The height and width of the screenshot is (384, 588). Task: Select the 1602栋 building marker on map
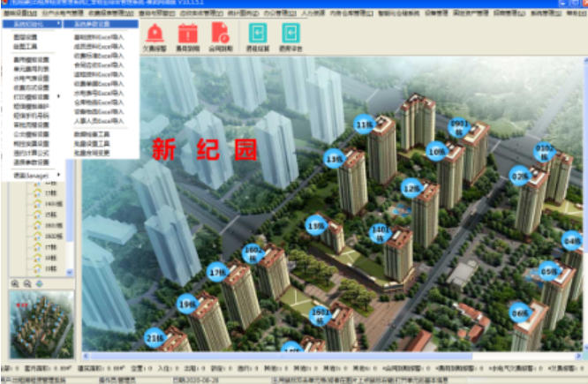pos(253,254)
